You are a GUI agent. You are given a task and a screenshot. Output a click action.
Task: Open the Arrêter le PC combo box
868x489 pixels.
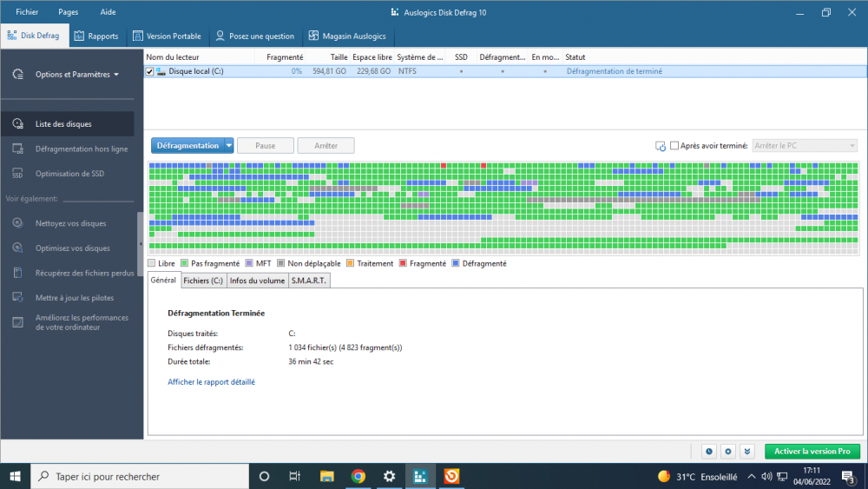click(x=805, y=146)
